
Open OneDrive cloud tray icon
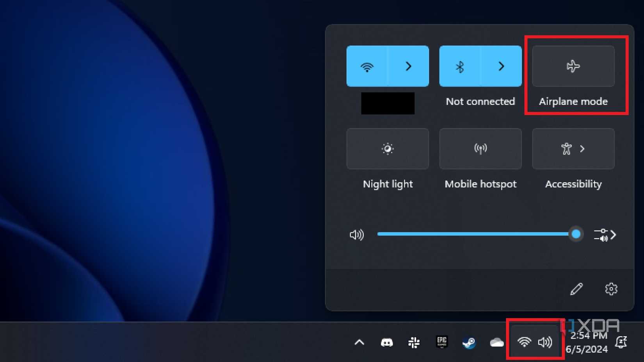(496, 342)
